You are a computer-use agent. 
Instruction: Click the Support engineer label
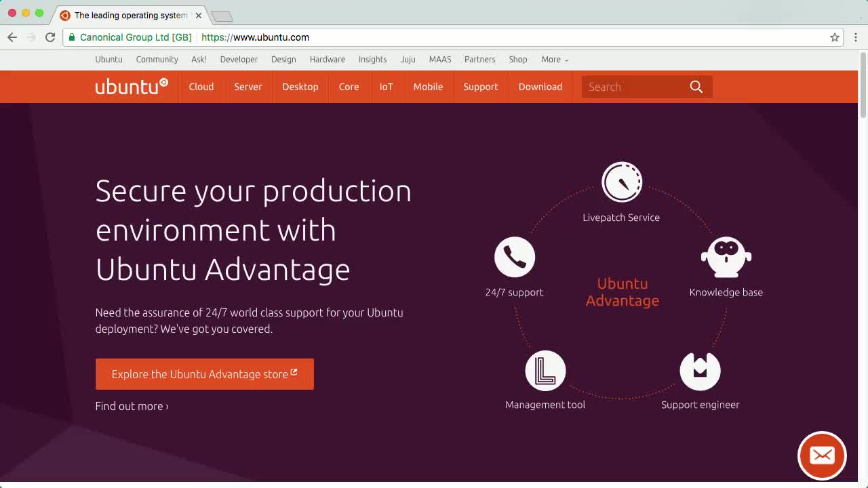click(x=701, y=405)
